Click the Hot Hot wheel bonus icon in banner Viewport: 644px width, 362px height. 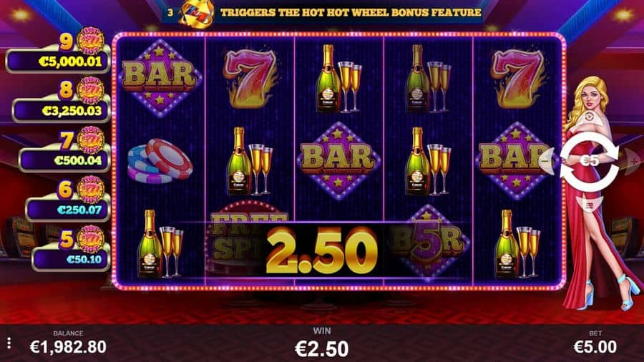click(x=197, y=13)
